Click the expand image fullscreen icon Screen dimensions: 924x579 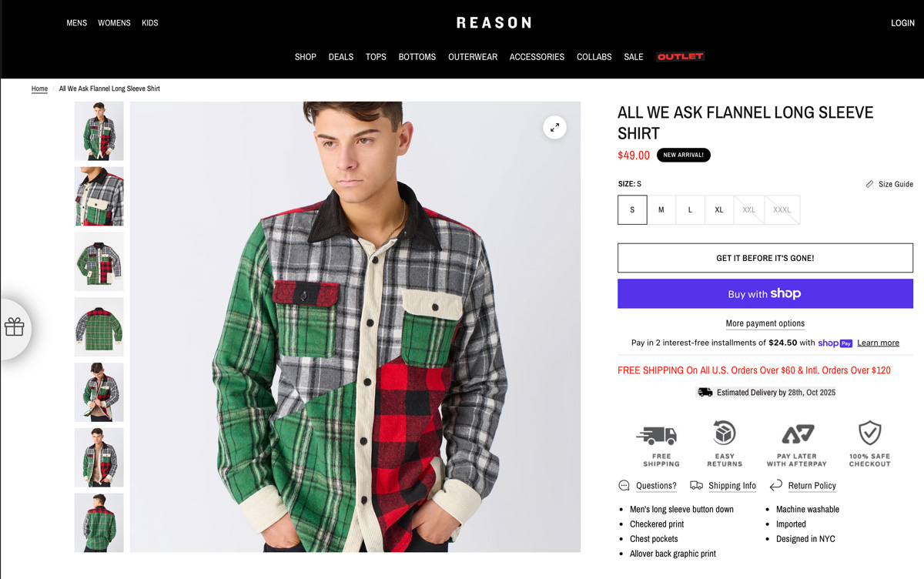click(554, 128)
